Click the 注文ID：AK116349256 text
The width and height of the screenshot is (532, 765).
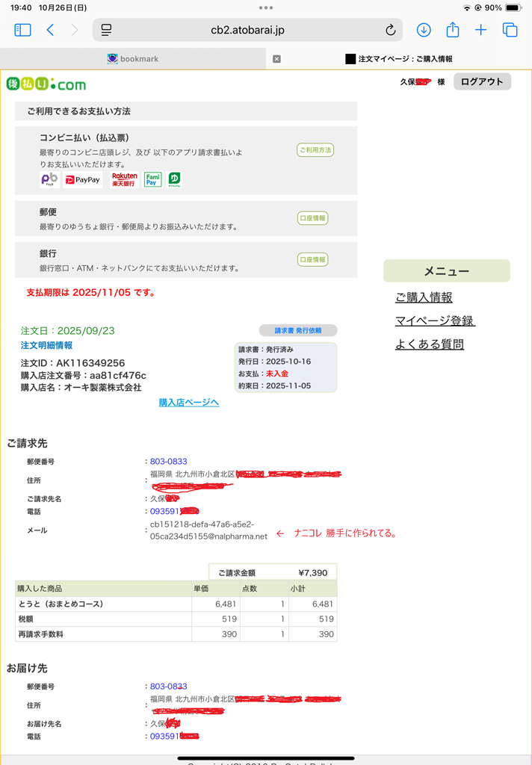(72, 363)
